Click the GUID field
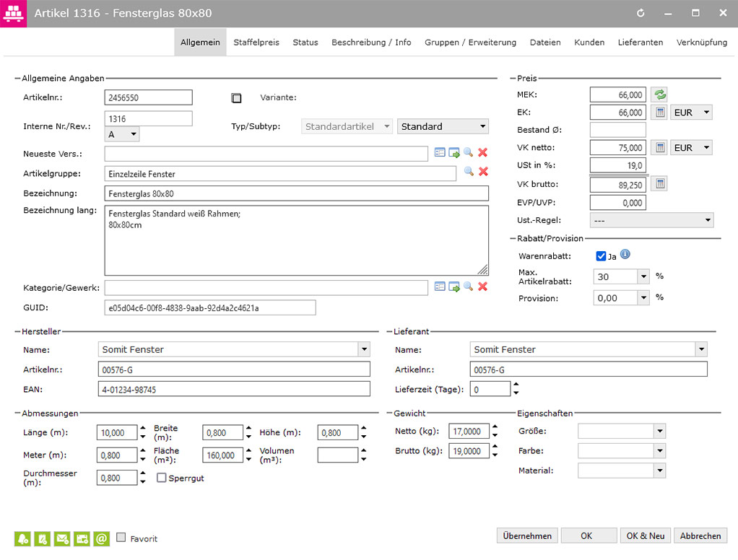The height and width of the screenshot is (560, 738). (x=210, y=308)
